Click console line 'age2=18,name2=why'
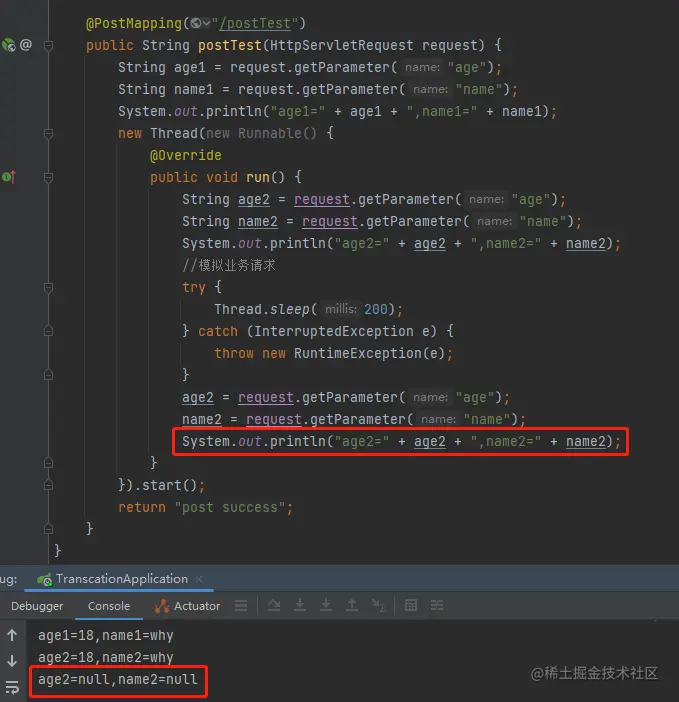Image resolution: width=679 pixels, height=702 pixels. (106, 657)
